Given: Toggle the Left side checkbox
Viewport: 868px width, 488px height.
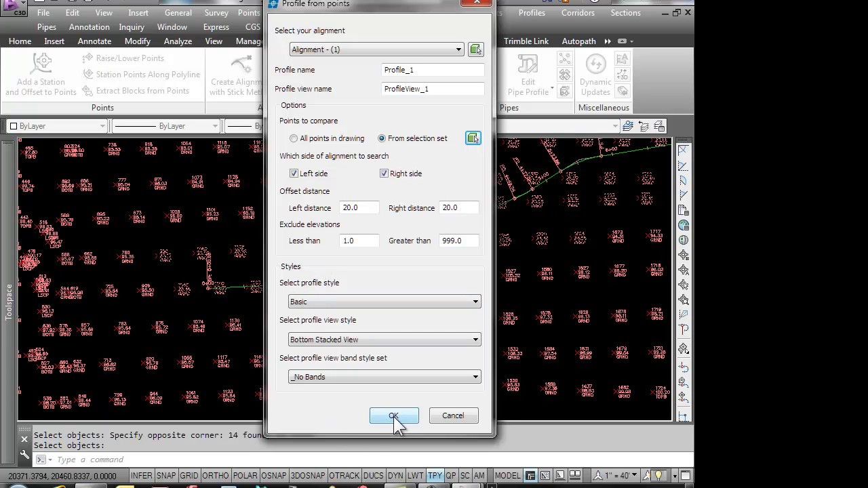Looking at the screenshot, I should [294, 174].
